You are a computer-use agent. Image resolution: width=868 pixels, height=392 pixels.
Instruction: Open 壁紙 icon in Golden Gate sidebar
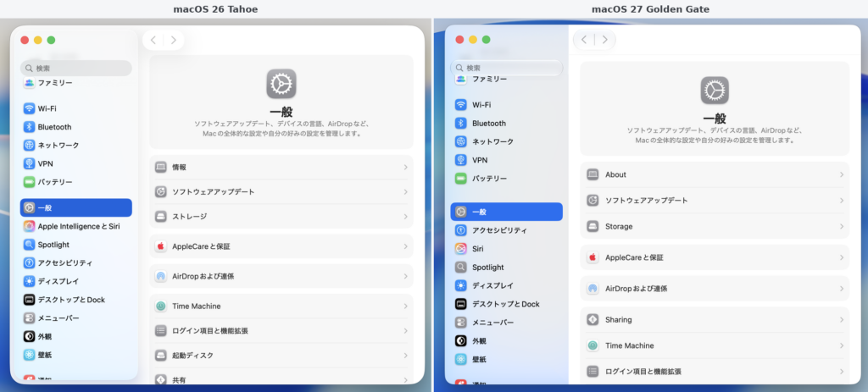click(460, 359)
